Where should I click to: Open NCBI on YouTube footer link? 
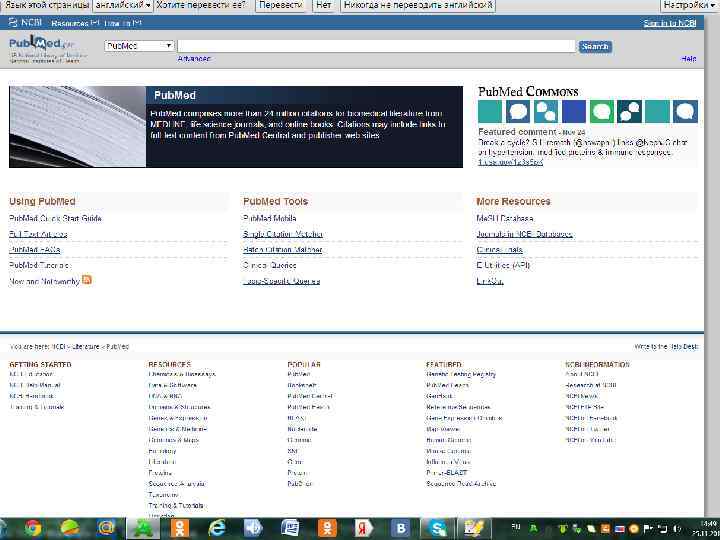tap(589, 440)
